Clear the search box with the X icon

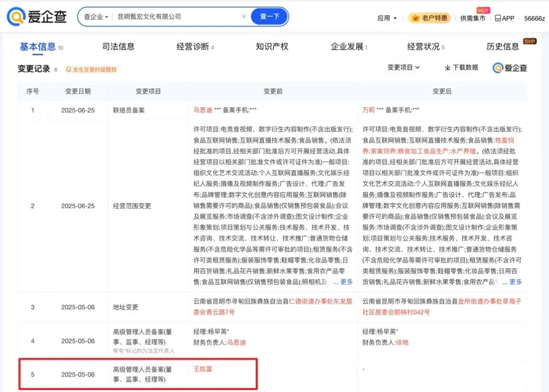pos(243,17)
